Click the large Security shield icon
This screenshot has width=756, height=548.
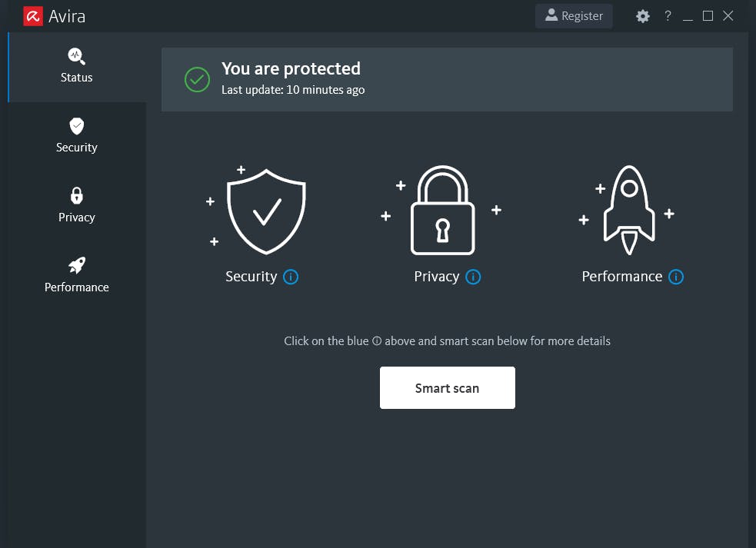(266, 212)
